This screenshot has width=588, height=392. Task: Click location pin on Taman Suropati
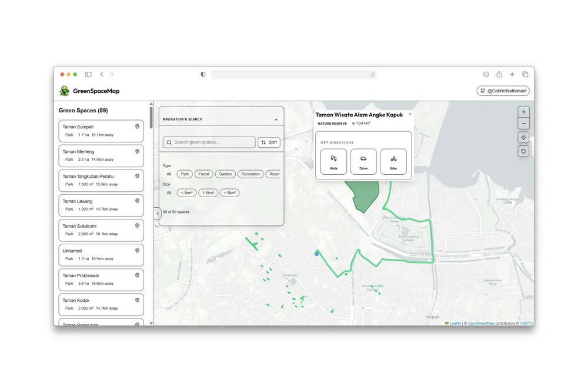tap(137, 127)
